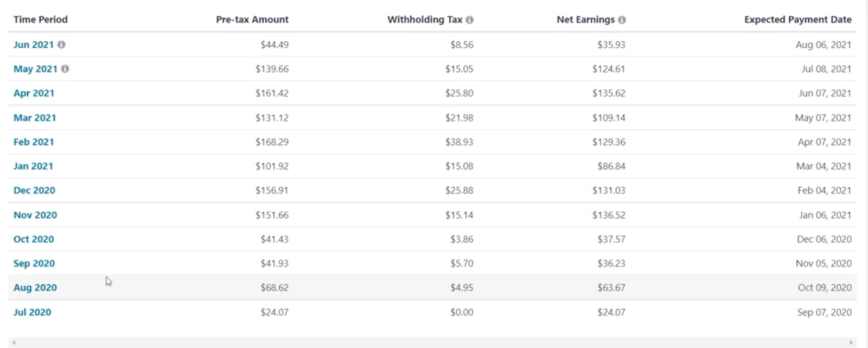The width and height of the screenshot is (868, 348).
Task: Select the Mar 2021 time period
Action: pyautogui.click(x=35, y=118)
